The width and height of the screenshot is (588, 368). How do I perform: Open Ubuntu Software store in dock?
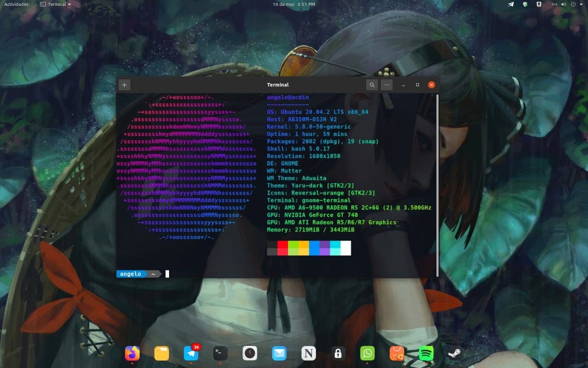click(397, 353)
